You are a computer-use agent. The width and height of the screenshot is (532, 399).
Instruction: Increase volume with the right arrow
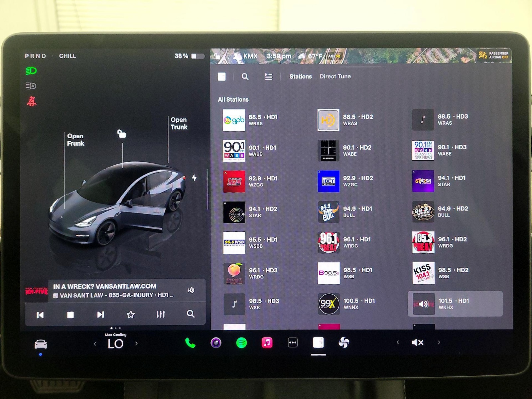point(439,342)
